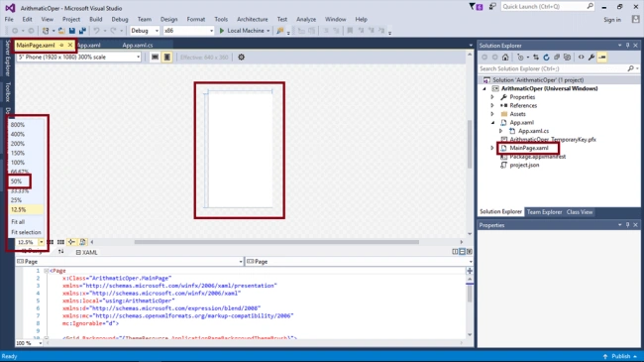Click Collapse All icon in Solution Explorer
The width and height of the screenshot is (644, 362).
point(557,58)
